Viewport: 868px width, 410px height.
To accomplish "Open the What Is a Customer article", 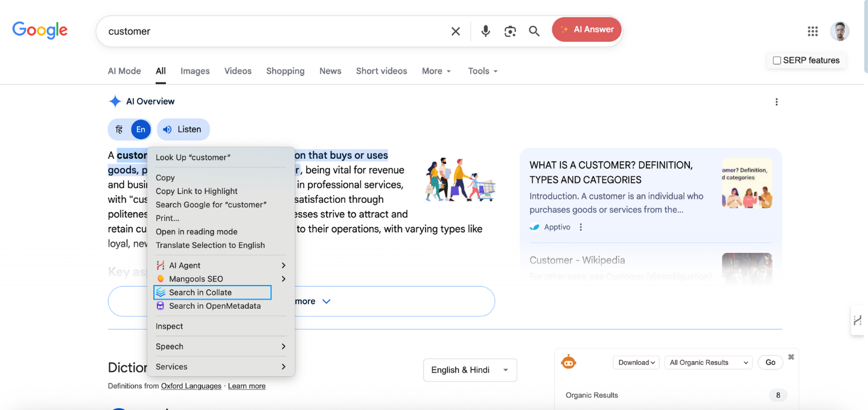I will [x=611, y=172].
